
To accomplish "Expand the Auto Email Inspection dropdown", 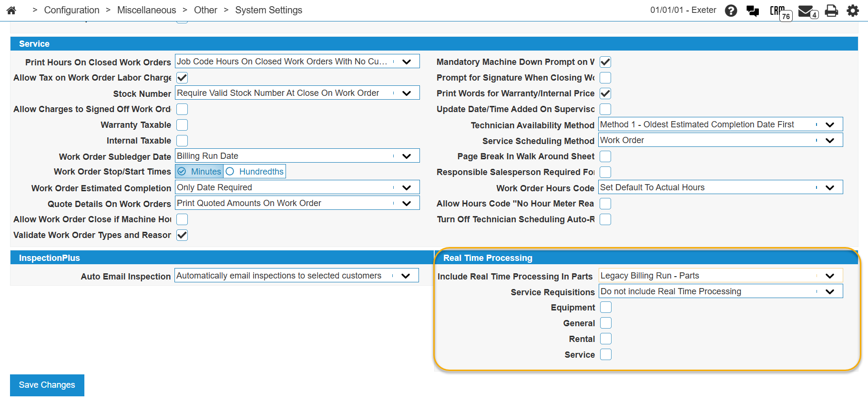I will [x=405, y=276].
